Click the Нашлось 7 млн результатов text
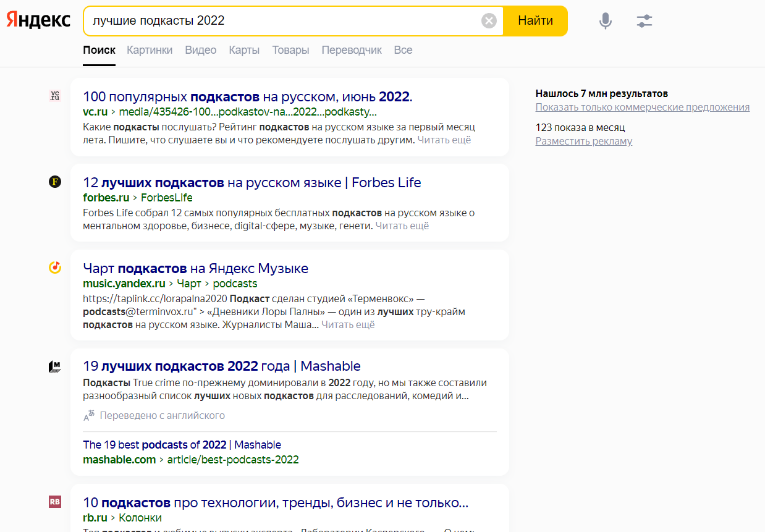Viewport: 765px width, 532px height. point(602,94)
